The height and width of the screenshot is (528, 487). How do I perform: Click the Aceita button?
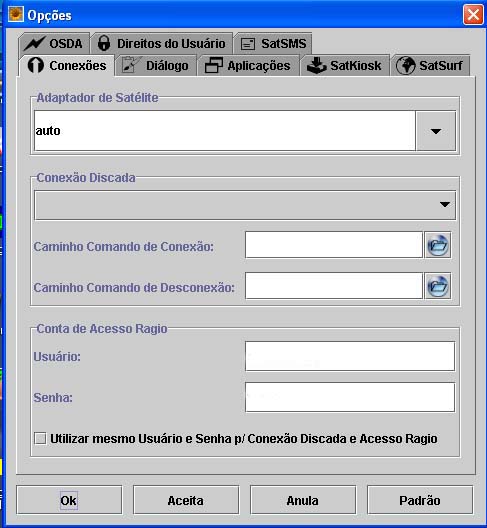[186, 500]
